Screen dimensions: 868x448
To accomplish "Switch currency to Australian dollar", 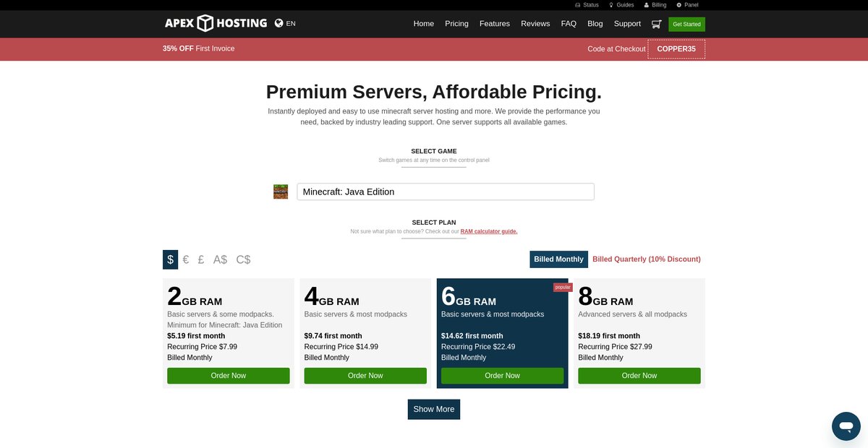I will click(220, 259).
